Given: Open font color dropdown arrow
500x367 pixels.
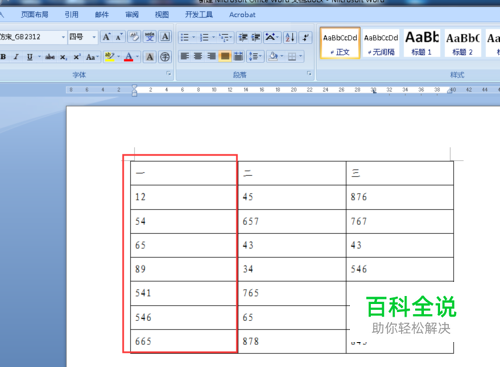Looking at the screenshot, I should 137,57.
